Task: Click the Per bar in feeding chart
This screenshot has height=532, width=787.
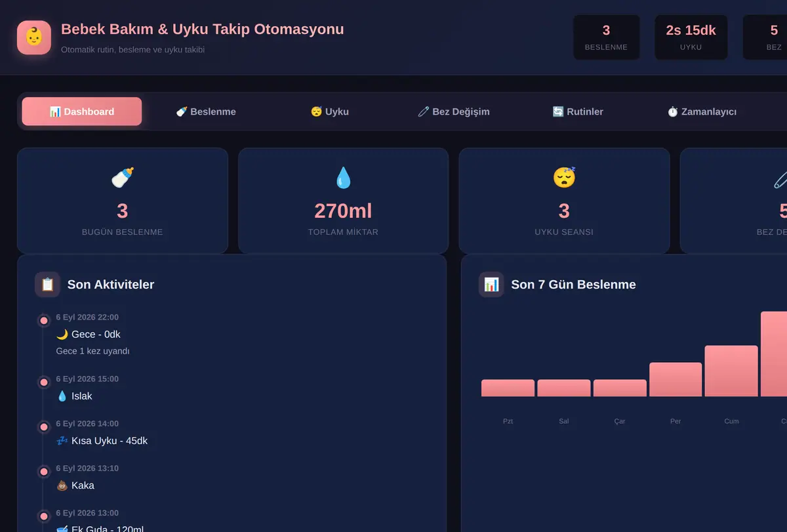Action: pos(676,380)
